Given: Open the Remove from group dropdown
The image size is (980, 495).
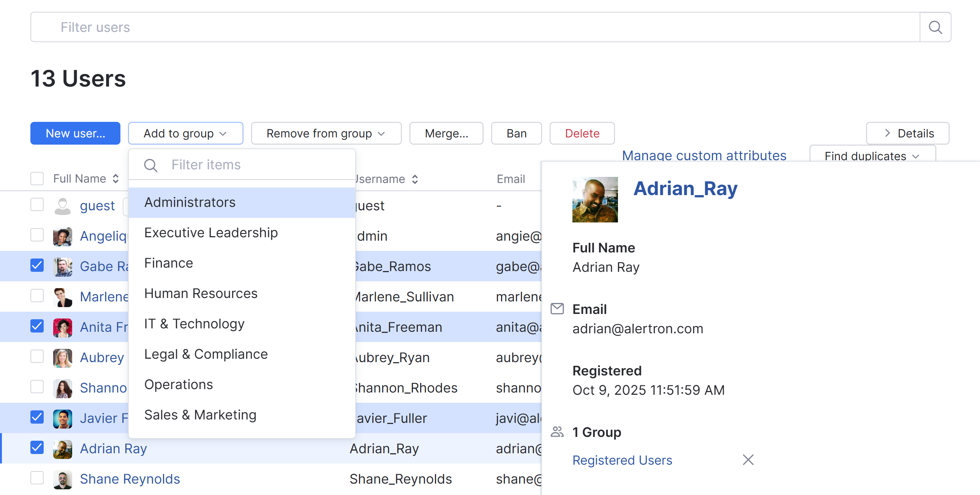Looking at the screenshot, I should click(x=326, y=133).
